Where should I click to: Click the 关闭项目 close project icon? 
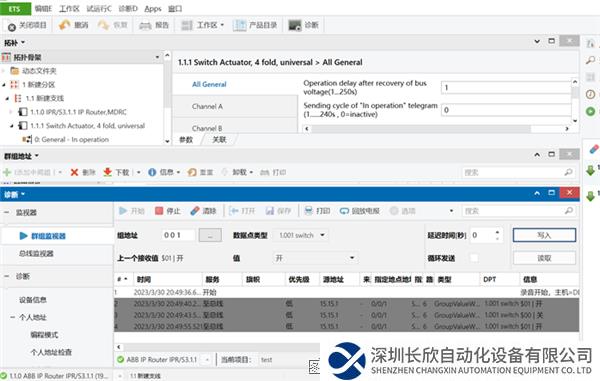[12, 26]
